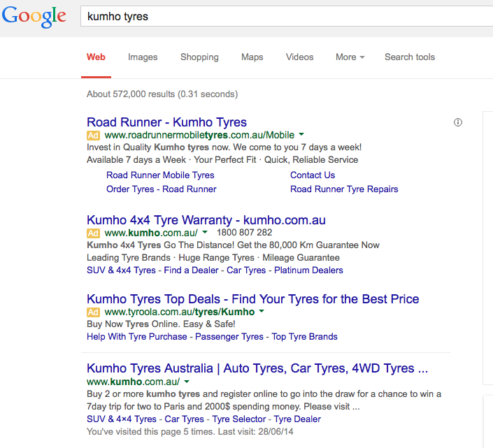Viewport: 493px width, 448px height.
Task: Open Car Tyres link in organic result
Action: (x=184, y=419)
